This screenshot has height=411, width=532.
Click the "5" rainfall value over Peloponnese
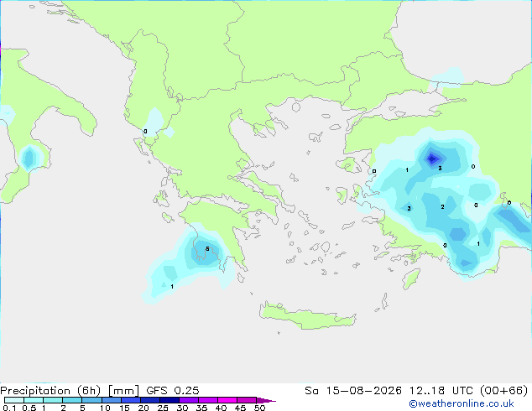pos(207,249)
